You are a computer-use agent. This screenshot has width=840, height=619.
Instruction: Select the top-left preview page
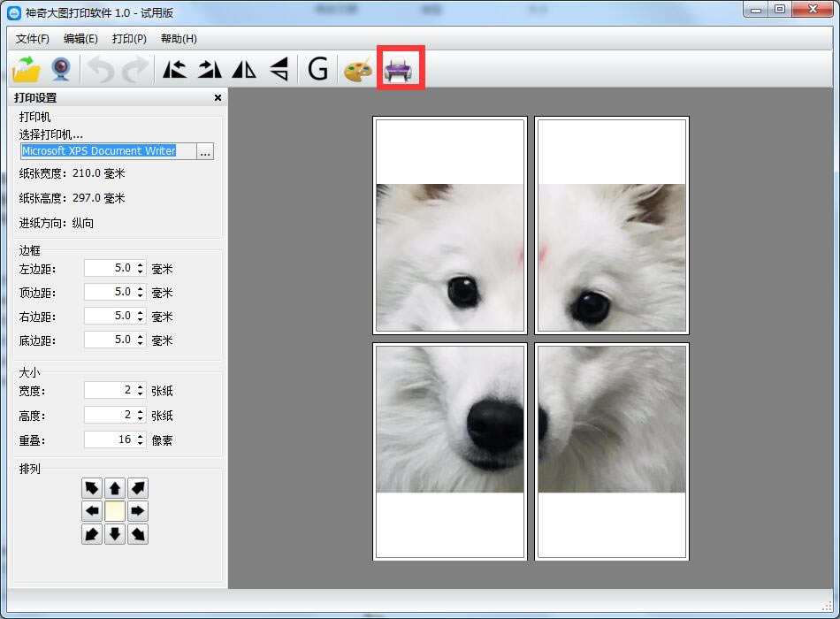click(450, 225)
